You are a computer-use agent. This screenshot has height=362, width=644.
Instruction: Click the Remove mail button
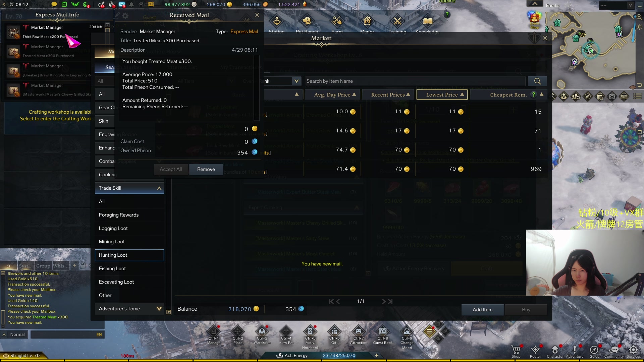(x=206, y=169)
